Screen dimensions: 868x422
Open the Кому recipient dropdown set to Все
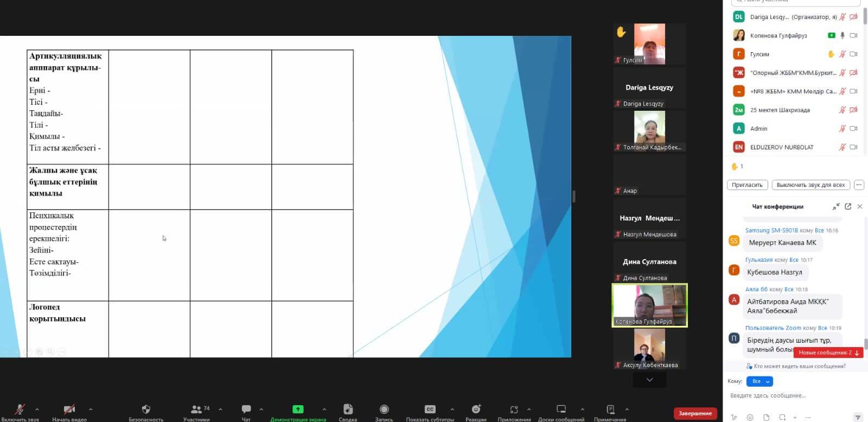click(759, 381)
